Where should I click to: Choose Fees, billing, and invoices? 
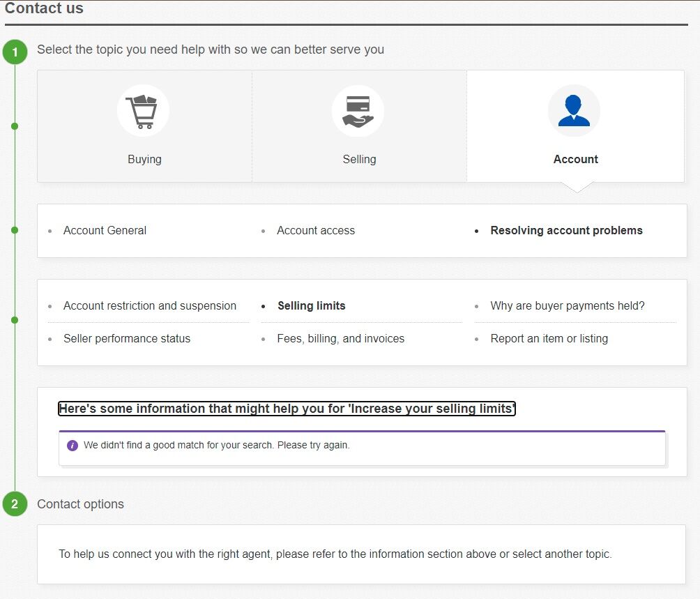tap(340, 338)
